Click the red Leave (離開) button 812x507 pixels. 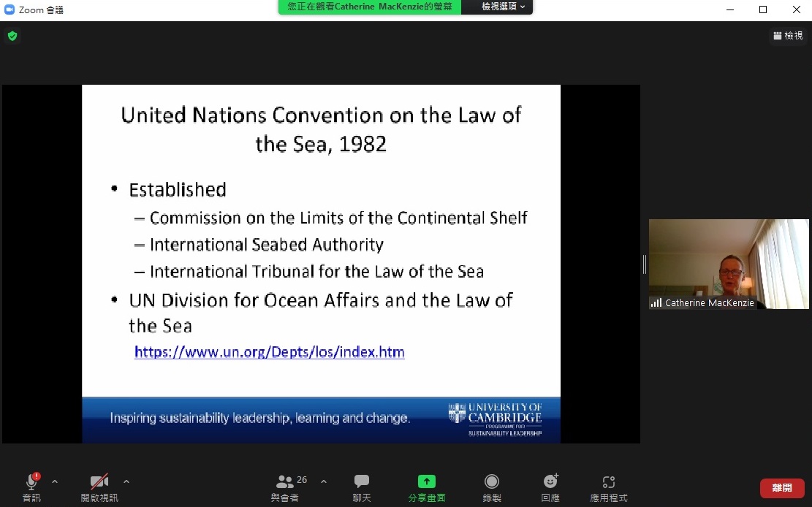(x=782, y=488)
